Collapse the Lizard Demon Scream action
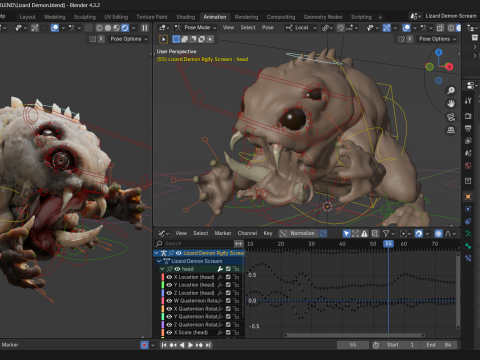This screenshot has width=480, height=360. coord(159,261)
